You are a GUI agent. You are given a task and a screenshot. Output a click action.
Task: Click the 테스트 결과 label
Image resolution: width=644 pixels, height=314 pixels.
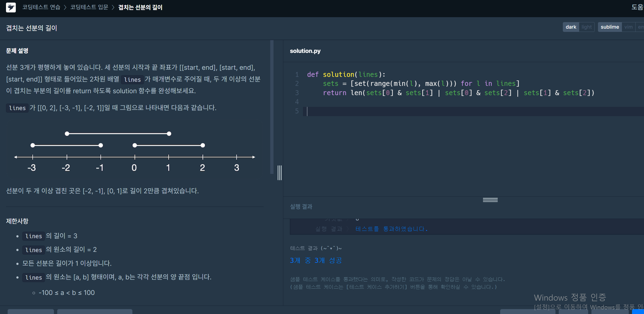[x=316, y=248]
